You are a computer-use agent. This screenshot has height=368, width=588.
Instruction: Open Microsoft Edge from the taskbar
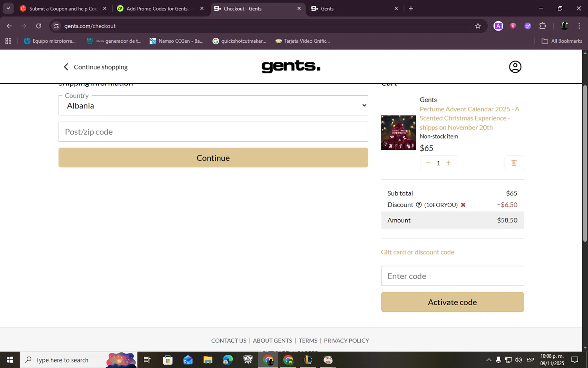click(x=228, y=360)
